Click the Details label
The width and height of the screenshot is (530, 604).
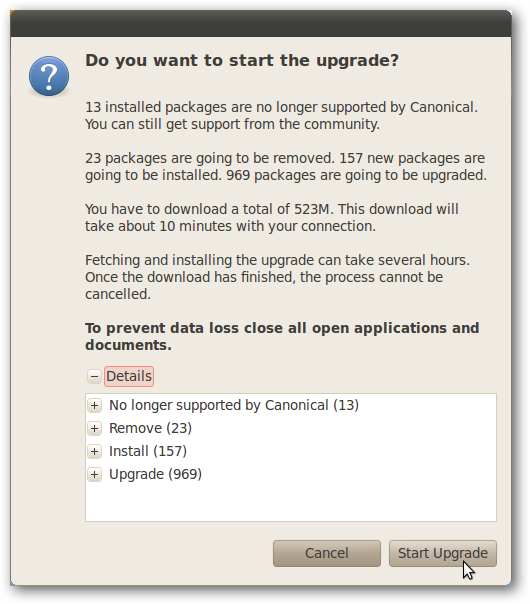pos(129,376)
